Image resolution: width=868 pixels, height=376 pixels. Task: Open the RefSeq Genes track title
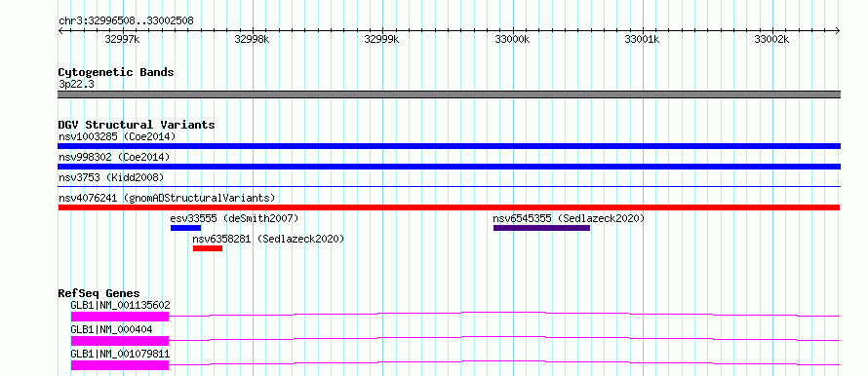click(99, 293)
